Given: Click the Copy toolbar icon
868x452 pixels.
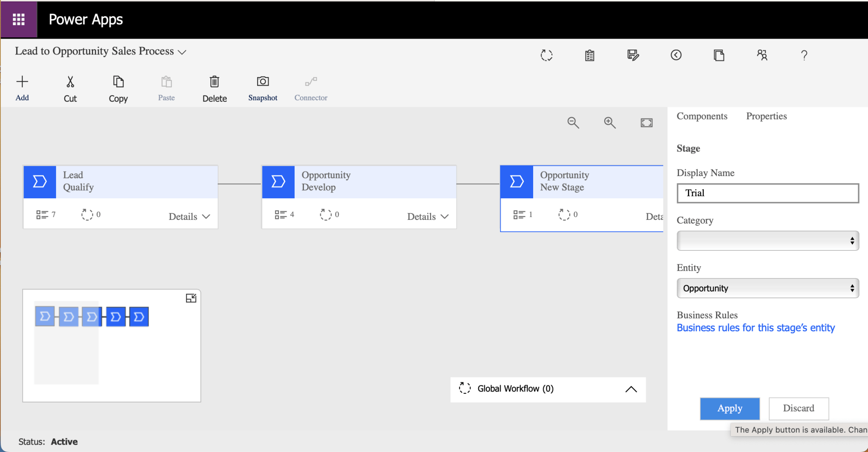Looking at the screenshot, I should (x=118, y=82).
